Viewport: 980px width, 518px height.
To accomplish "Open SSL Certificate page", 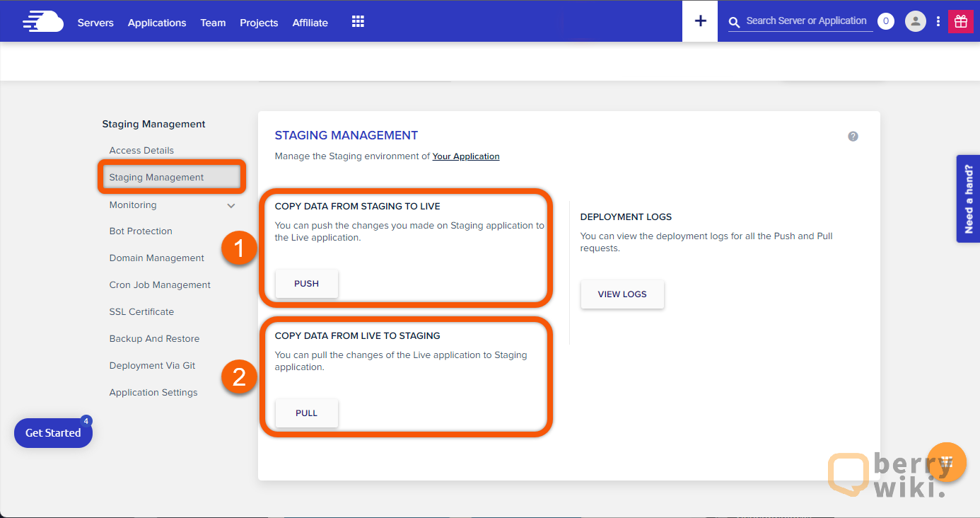I will (141, 311).
